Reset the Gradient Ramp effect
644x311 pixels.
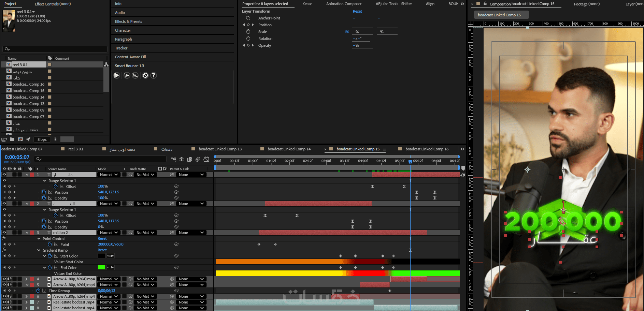click(x=102, y=250)
